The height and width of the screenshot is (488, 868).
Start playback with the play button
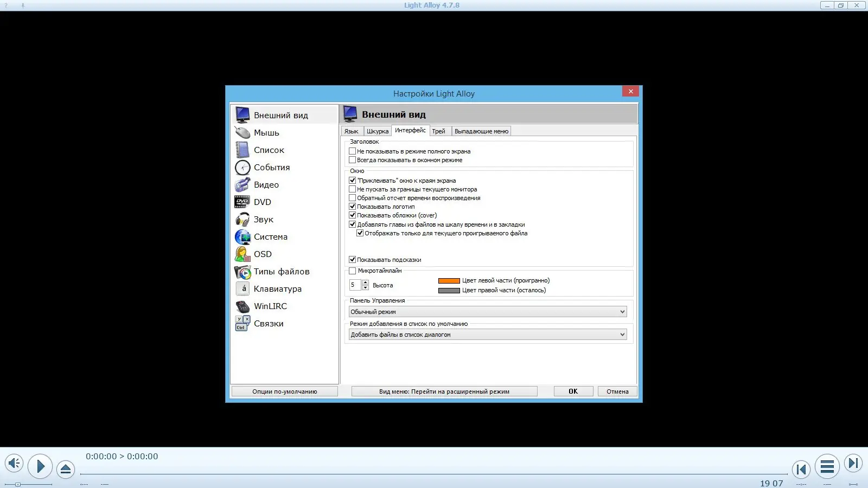[40, 466]
